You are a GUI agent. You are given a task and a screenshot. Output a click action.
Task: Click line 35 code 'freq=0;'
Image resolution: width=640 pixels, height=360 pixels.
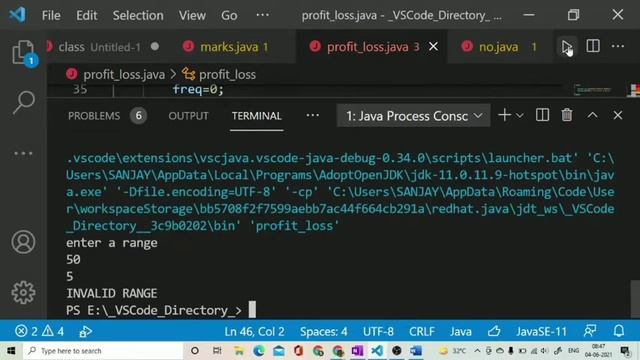[x=198, y=89]
